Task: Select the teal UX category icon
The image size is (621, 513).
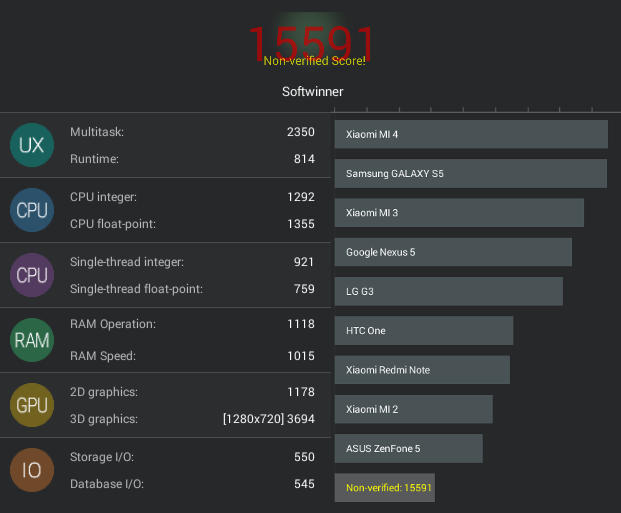Action: click(x=32, y=145)
